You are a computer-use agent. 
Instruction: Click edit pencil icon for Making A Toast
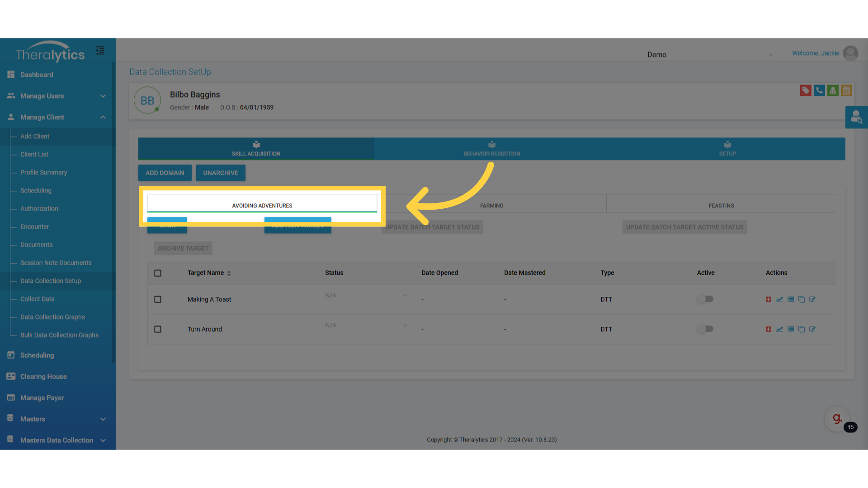(812, 300)
